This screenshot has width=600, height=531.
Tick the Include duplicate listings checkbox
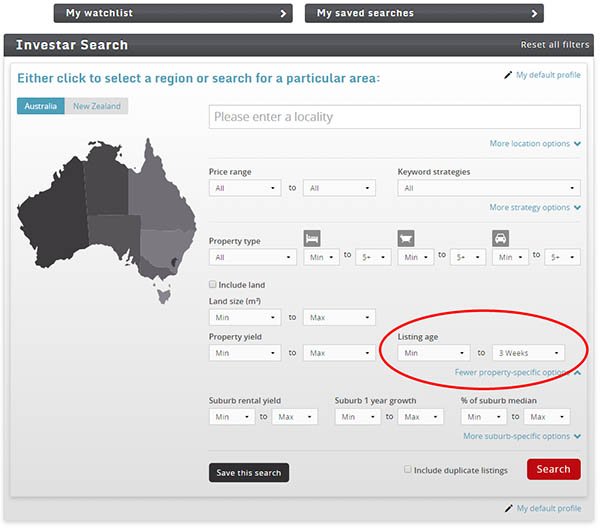408,469
